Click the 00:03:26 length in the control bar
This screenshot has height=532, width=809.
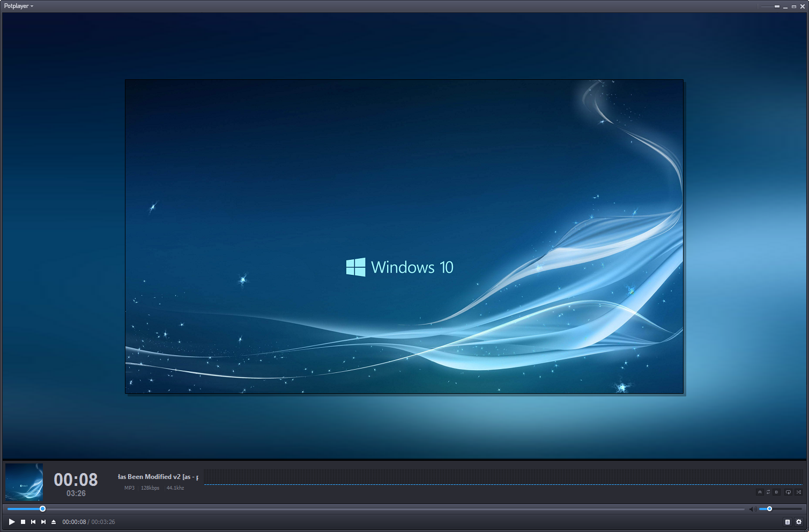(x=103, y=522)
